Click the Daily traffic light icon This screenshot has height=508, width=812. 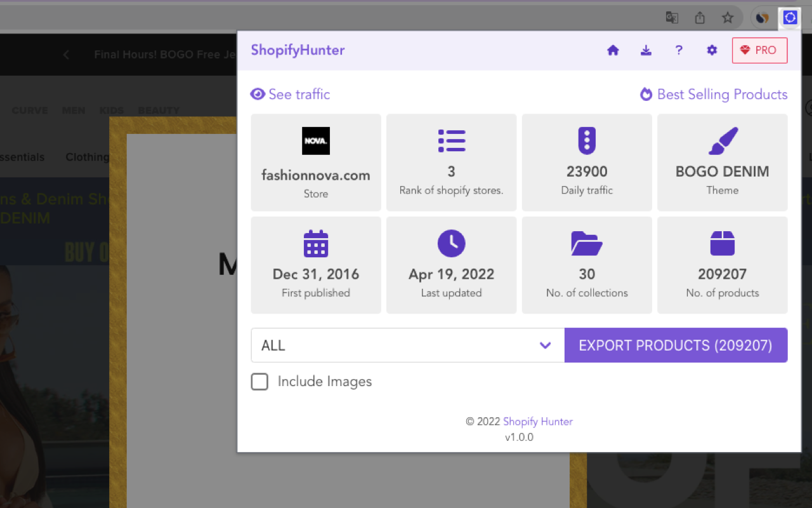coord(587,141)
